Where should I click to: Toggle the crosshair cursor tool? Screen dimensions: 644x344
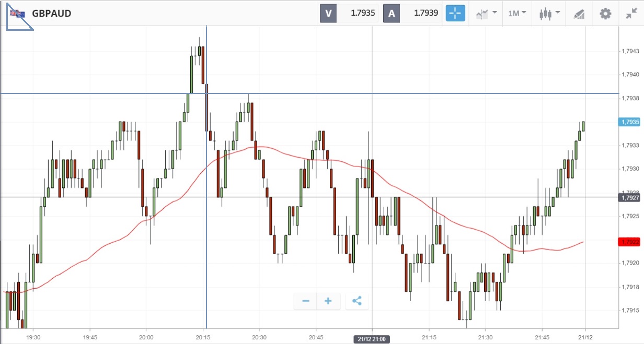(x=455, y=13)
